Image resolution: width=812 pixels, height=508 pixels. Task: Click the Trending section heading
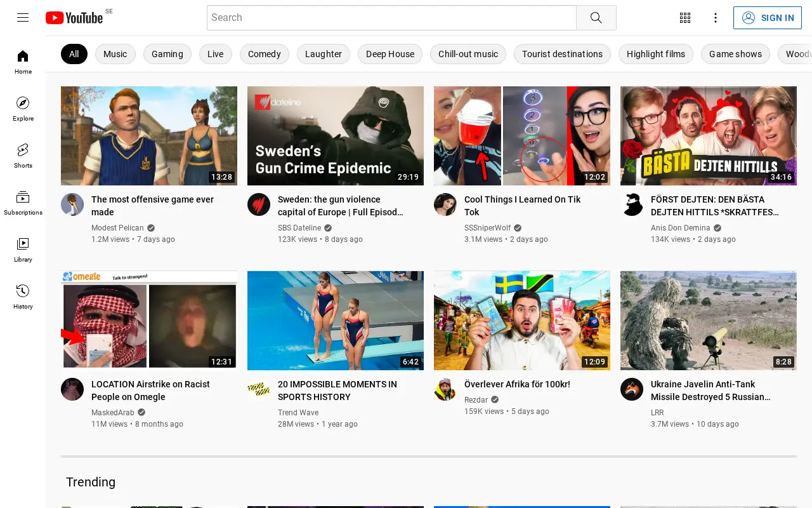point(91,482)
